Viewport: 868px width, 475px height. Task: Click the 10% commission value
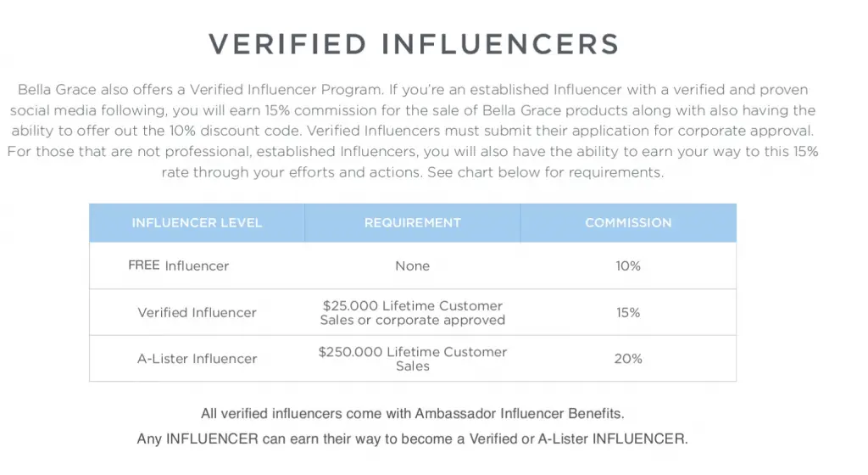point(628,265)
